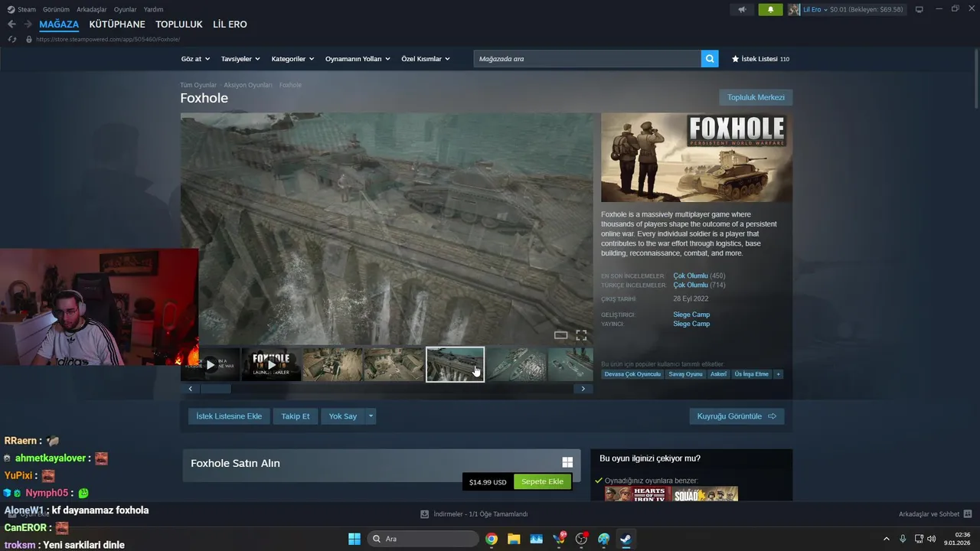Open the announcements megaphone icon
Screen dimensions: 980x551
coord(741,10)
